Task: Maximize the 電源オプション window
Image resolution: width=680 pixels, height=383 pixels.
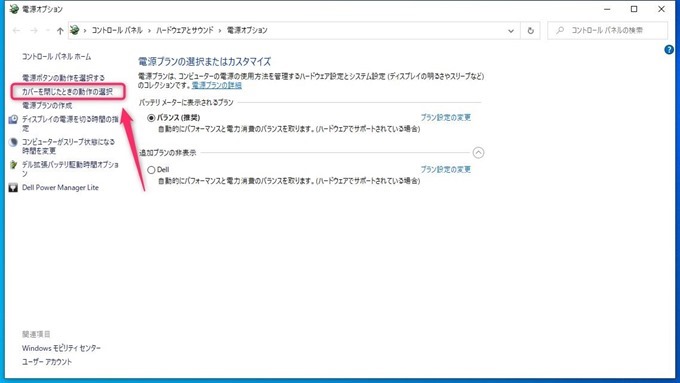Action: (x=634, y=9)
